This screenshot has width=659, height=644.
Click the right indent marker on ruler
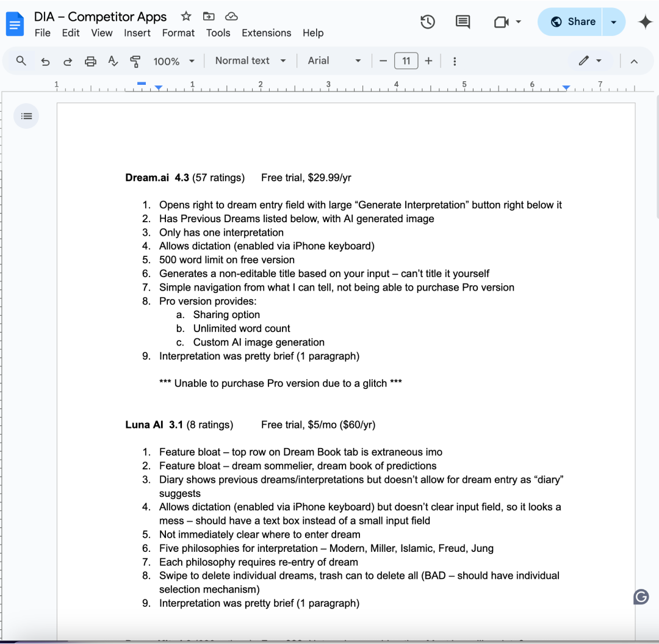pos(566,88)
